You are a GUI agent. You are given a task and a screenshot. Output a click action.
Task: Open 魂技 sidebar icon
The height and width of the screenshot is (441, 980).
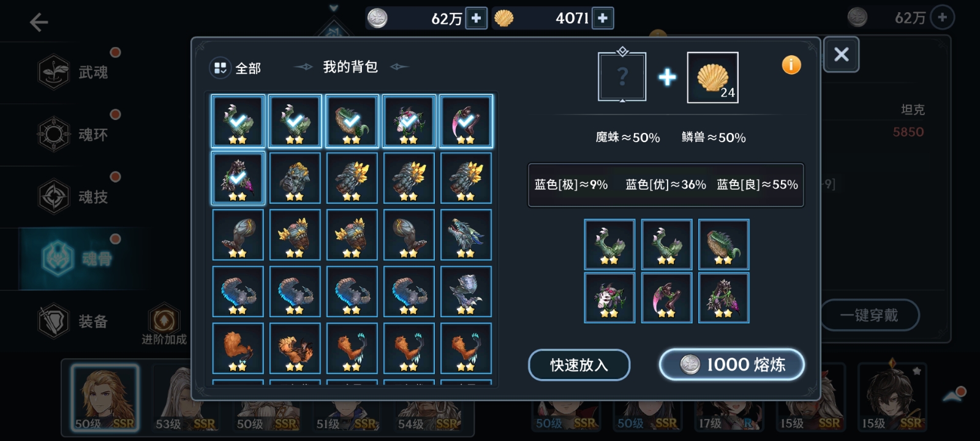pos(54,197)
